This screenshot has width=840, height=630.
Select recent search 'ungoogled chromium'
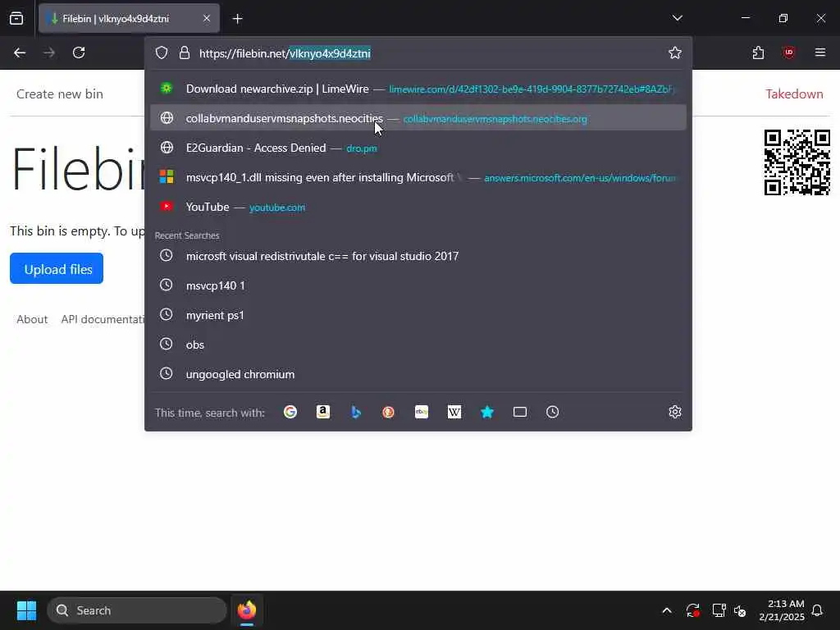[x=418, y=374]
